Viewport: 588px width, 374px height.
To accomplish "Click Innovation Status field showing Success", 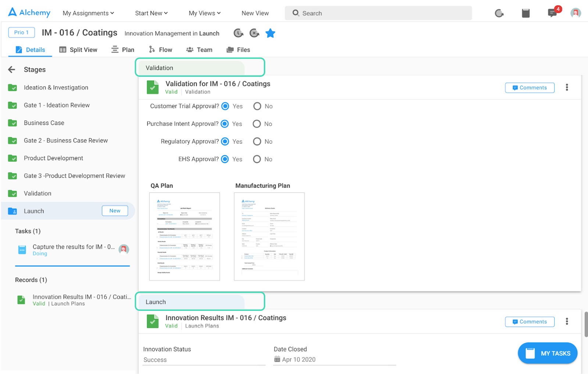I will pos(204,360).
